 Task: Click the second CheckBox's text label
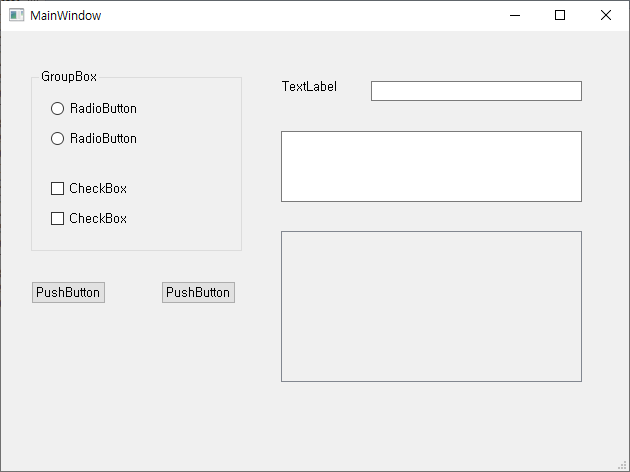pyautogui.click(x=98, y=219)
